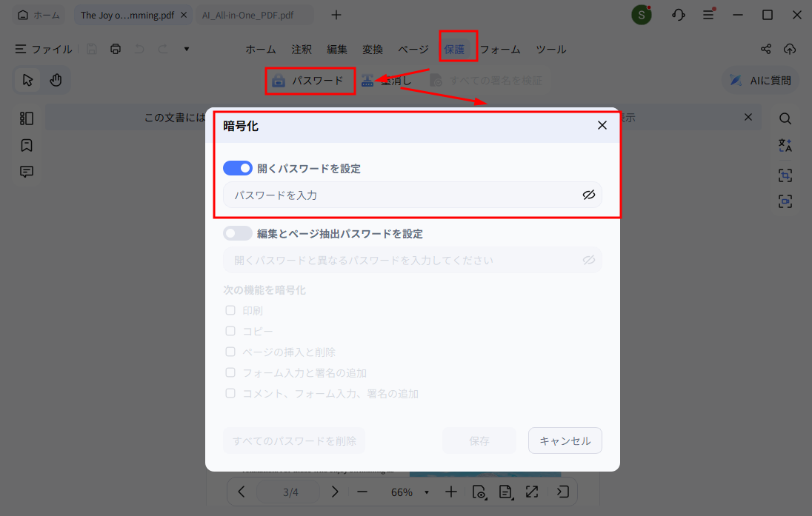Enable the edit and page extraction password
This screenshot has height=516, width=812.
pyautogui.click(x=237, y=232)
